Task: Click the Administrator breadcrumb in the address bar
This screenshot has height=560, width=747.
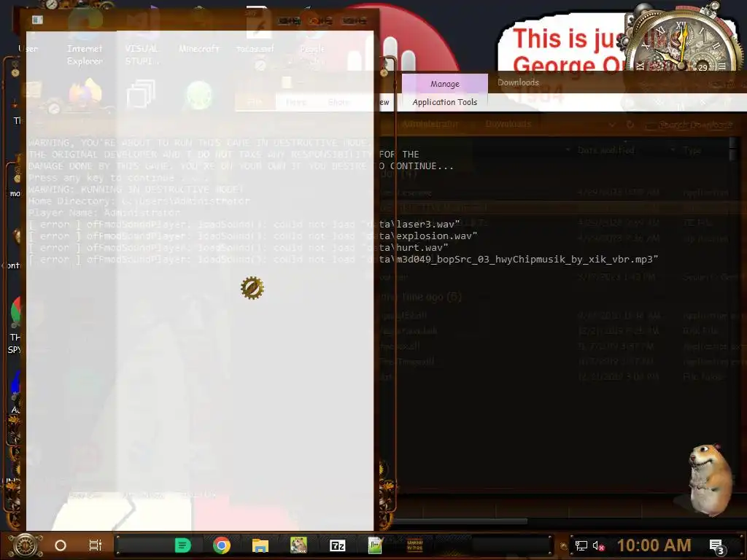Action: (x=430, y=124)
